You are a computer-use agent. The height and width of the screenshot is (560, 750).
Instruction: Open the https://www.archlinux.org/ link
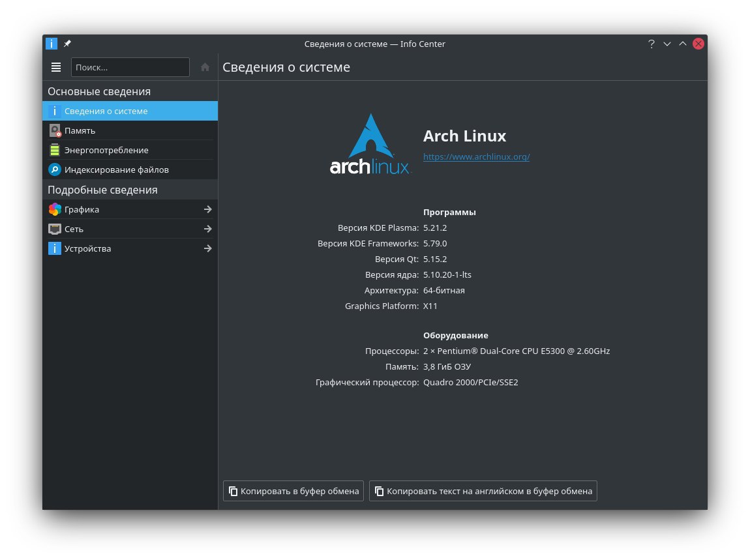tap(476, 157)
